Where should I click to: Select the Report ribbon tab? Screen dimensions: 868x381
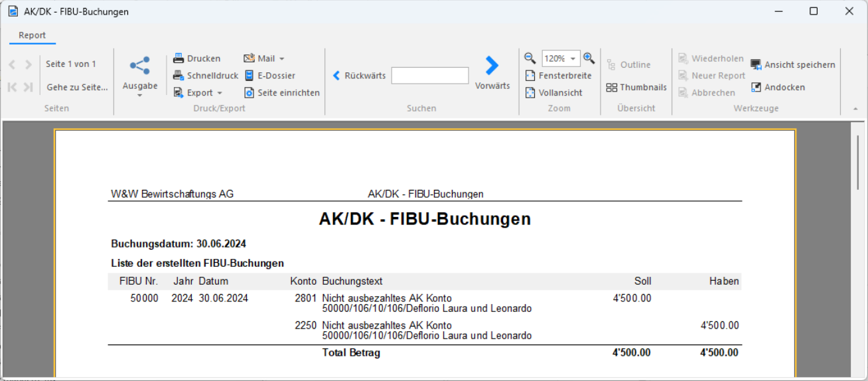click(32, 36)
